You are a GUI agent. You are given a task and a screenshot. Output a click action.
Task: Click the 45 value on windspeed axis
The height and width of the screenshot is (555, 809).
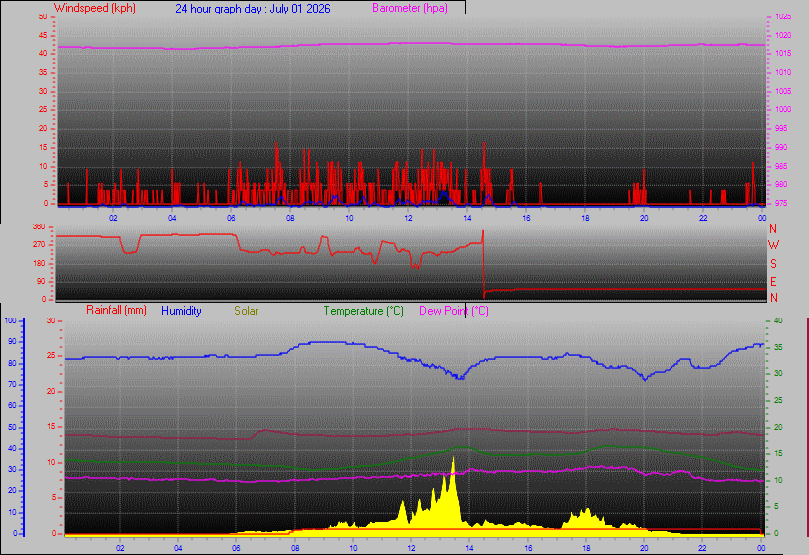[43, 36]
